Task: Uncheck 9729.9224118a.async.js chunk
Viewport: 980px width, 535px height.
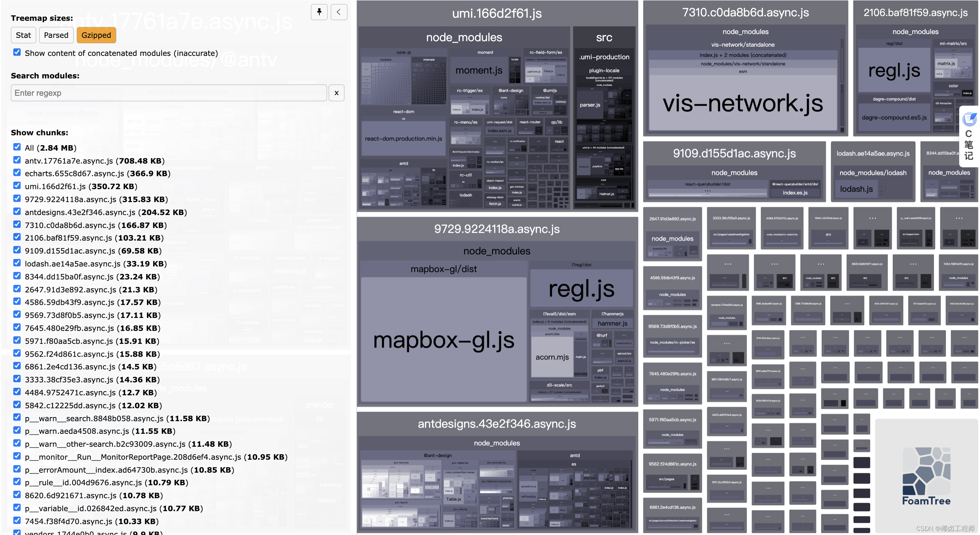Action: point(17,198)
